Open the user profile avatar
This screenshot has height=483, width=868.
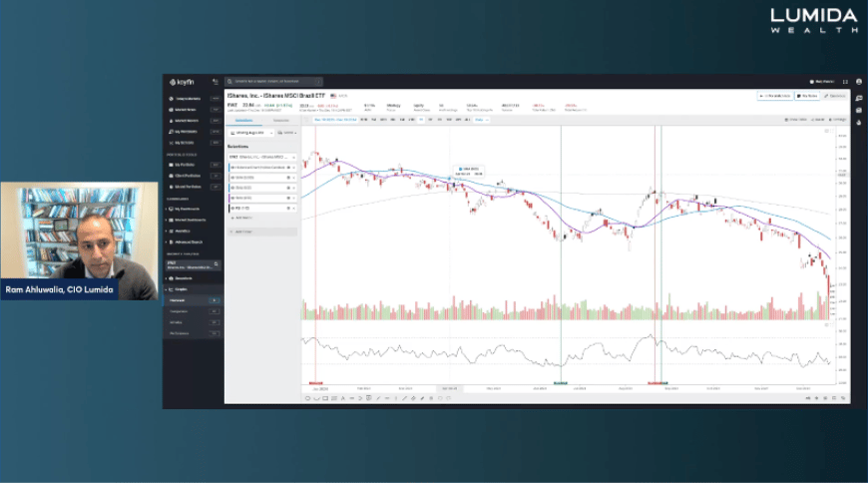[859, 82]
